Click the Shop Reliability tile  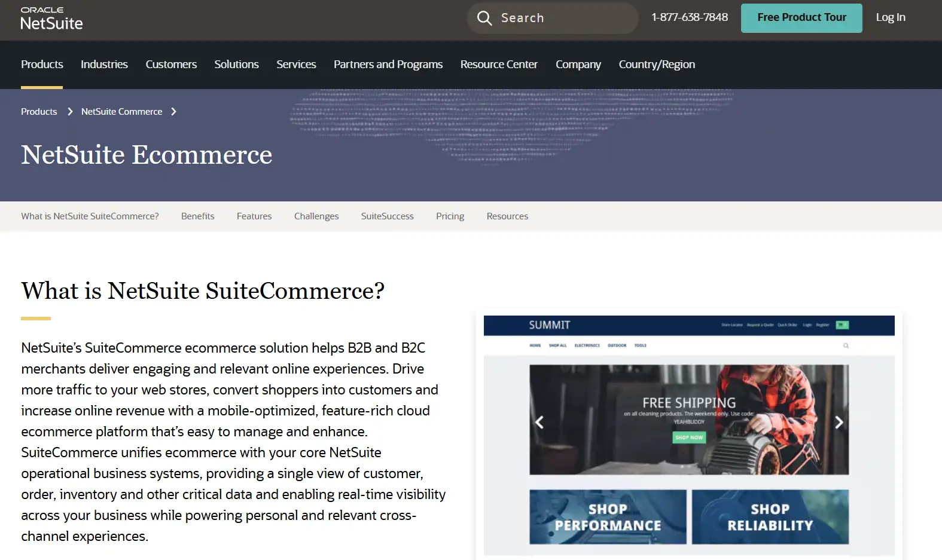770,517
